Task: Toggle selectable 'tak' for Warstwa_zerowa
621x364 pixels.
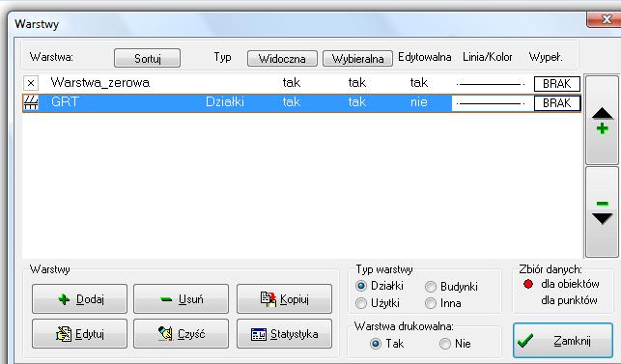Action: pyautogui.click(x=356, y=83)
